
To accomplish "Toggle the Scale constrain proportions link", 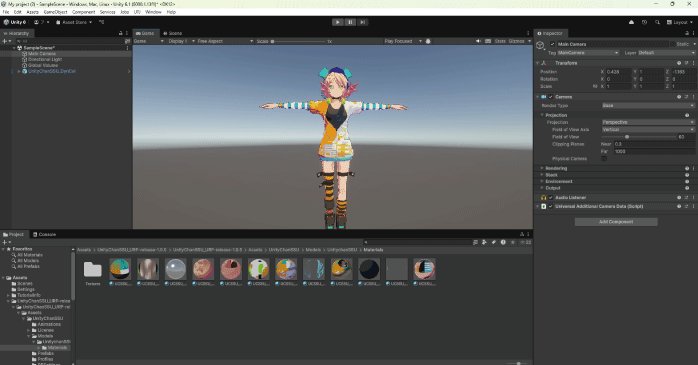I will point(595,86).
